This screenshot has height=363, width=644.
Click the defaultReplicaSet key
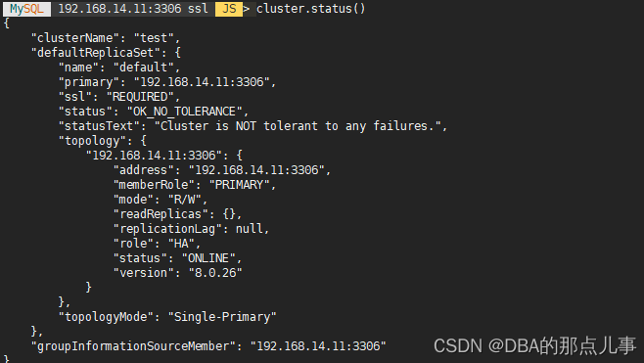[96, 53]
